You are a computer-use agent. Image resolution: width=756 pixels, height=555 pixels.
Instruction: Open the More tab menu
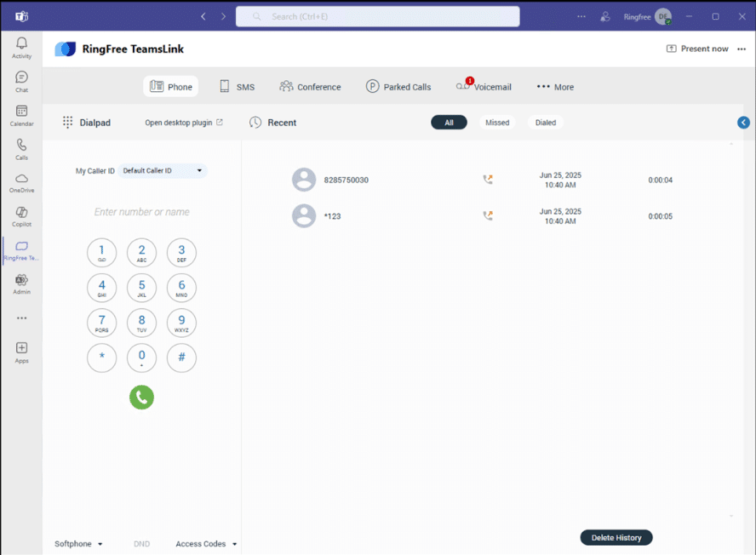tap(555, 87)
